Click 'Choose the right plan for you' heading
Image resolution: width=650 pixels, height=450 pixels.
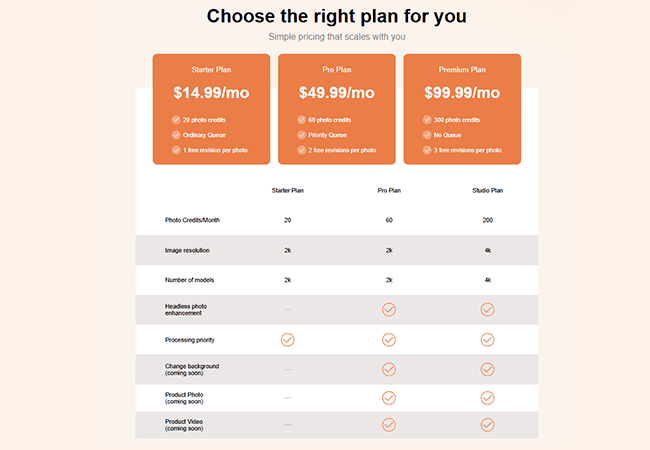(336, 17)
